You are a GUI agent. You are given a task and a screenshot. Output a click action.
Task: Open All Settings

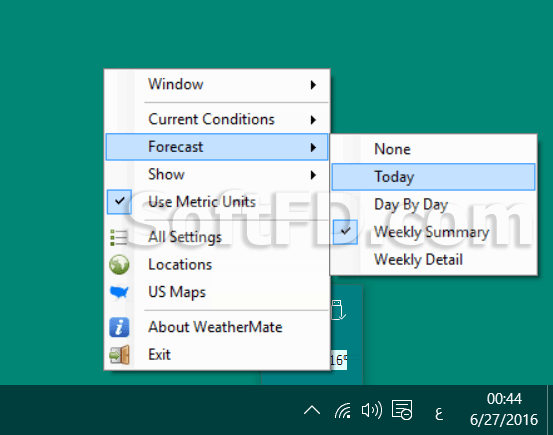coord(217,237)
